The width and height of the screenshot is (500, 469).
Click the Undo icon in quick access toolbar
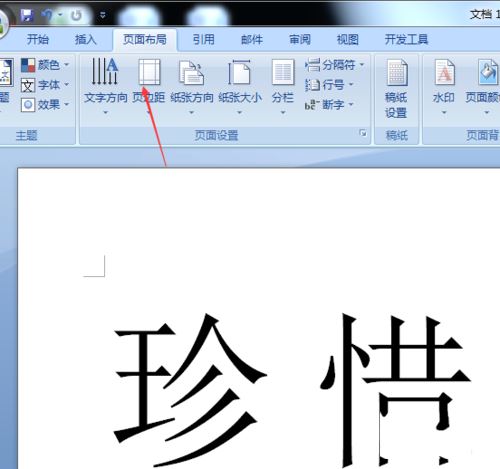pos(47,15)
